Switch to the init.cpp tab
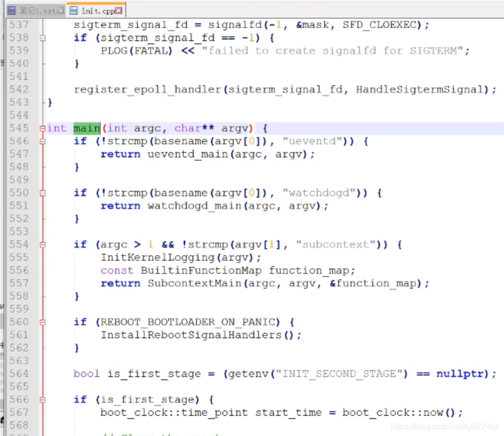 (96, 11)
